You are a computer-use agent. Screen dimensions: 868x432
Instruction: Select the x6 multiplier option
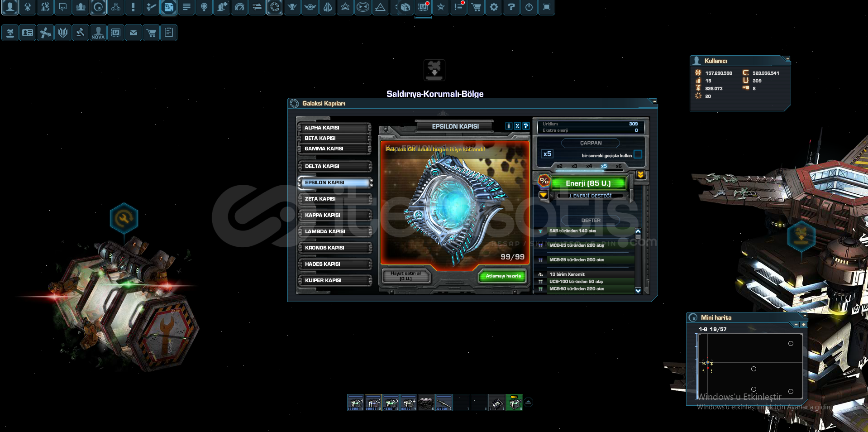(x=619, y=166)
